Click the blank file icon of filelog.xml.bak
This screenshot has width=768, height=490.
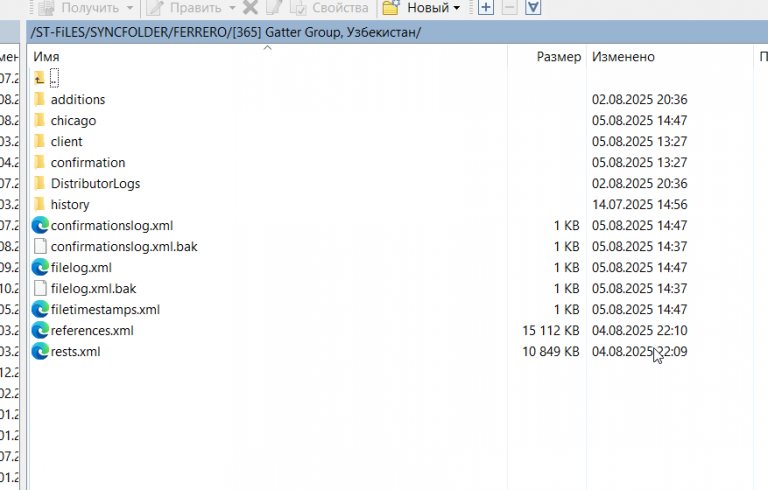coord(40,289)
